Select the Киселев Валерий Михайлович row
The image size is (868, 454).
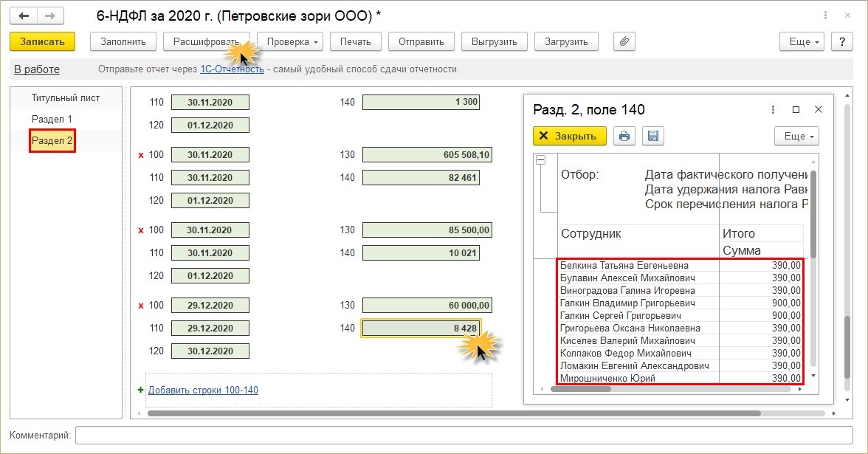[681, 341]
